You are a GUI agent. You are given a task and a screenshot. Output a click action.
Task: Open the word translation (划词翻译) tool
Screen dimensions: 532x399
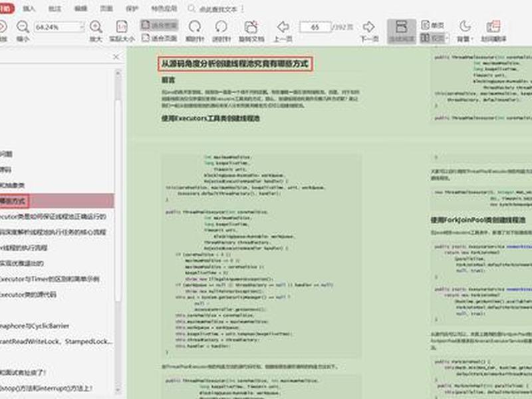[493, 31]
